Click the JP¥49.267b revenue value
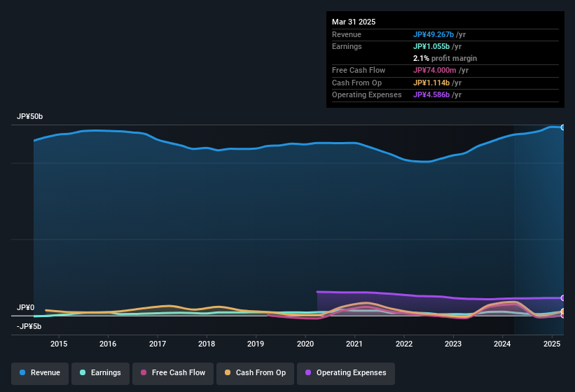Screen dimensions: 575x392 434,34
